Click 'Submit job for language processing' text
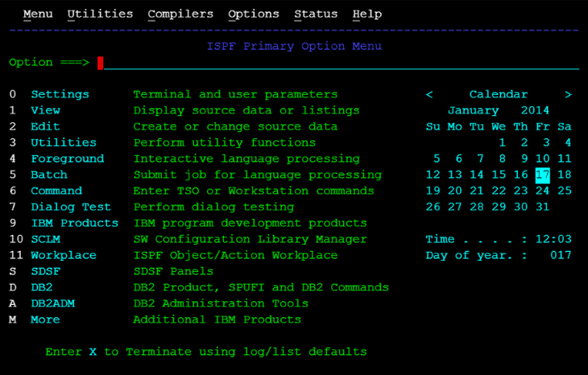The height and width of the screenshot is (375, 588). (x=258, y=175)
